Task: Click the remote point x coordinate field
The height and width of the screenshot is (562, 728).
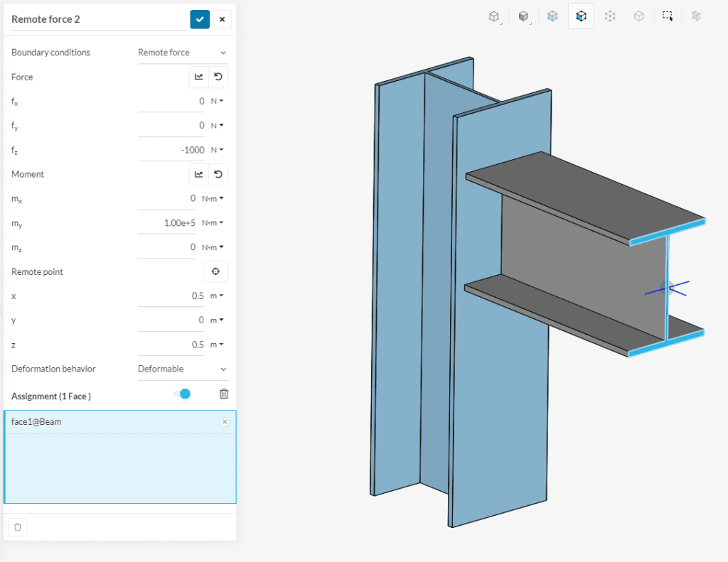Action: [172, 296]
